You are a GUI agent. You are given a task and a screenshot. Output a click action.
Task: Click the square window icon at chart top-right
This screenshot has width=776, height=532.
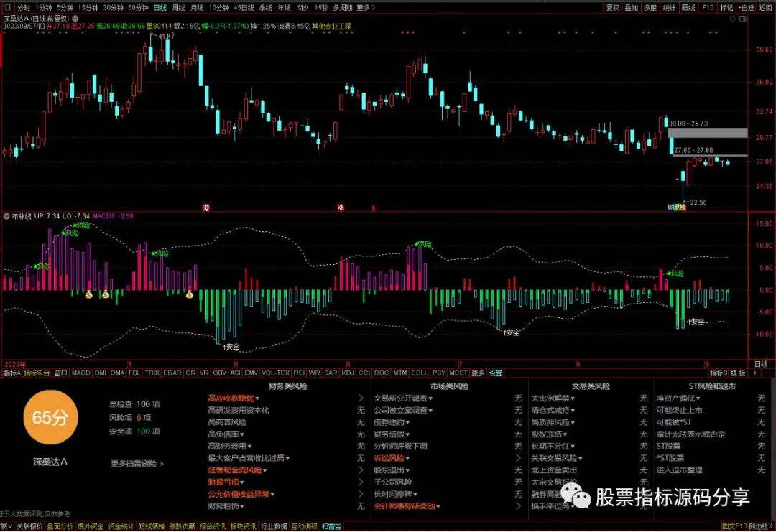click(742, 19)
